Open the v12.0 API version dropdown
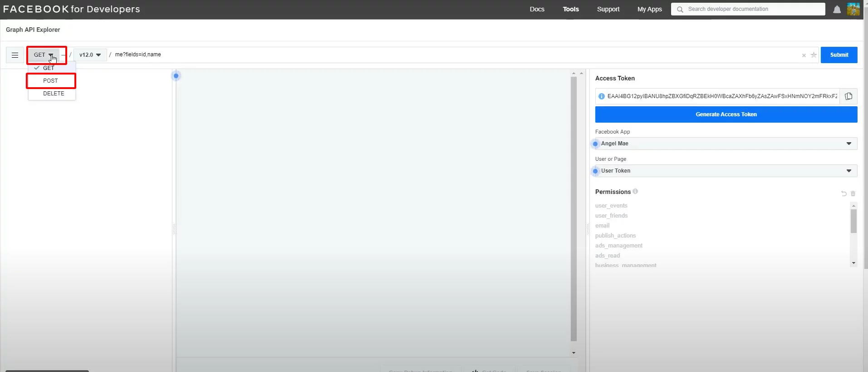The height and width of the screenshot is (372, 868). (x=90, y=55)
